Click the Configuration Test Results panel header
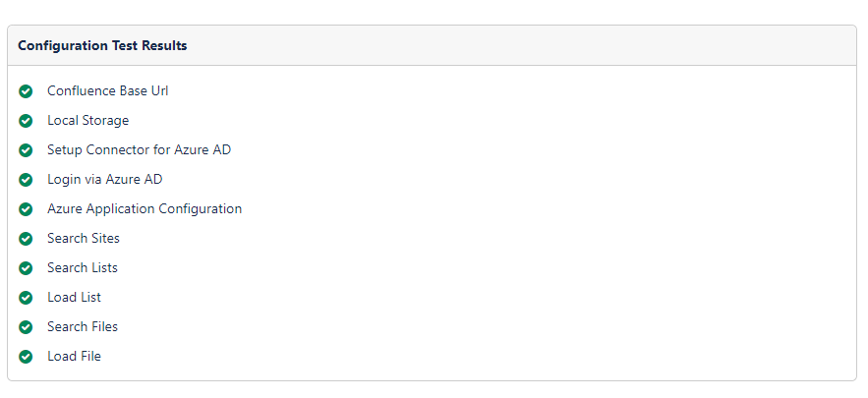 [102, 46]
